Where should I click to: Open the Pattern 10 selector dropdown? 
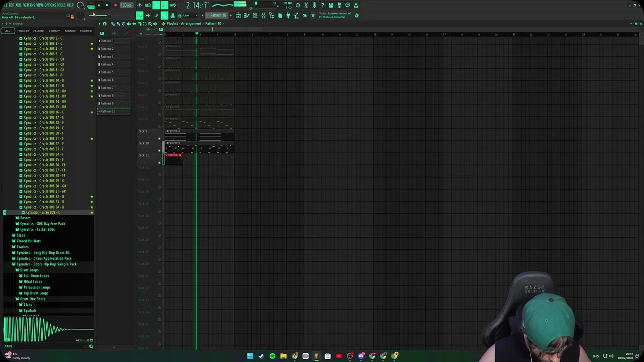coord(218,15)
